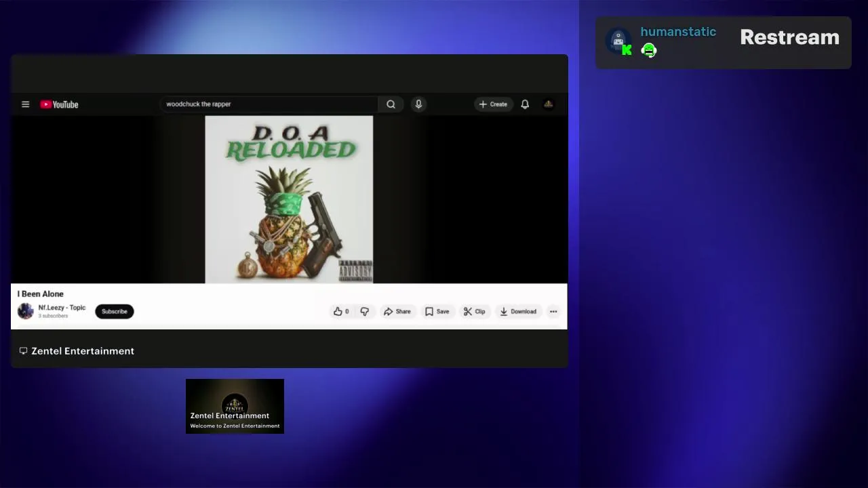Open the YouTube hamburger menu
The image size is (868, 488).
[25, 104]
